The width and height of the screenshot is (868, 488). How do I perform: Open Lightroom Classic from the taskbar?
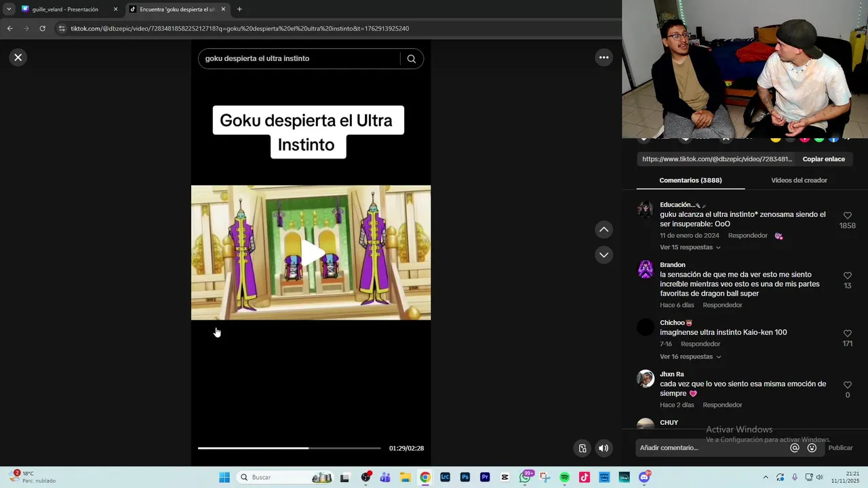pyautogui.click(x=445, y=477)
